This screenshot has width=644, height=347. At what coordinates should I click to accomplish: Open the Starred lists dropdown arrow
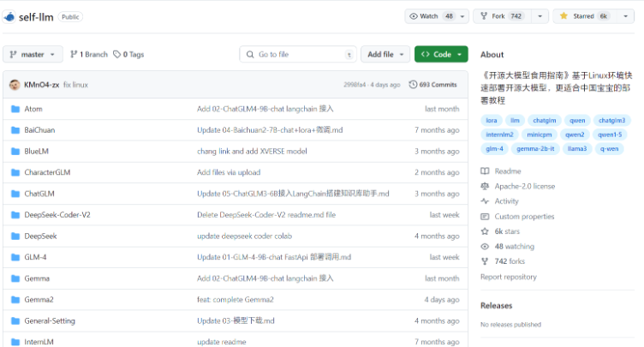(625, 16)
